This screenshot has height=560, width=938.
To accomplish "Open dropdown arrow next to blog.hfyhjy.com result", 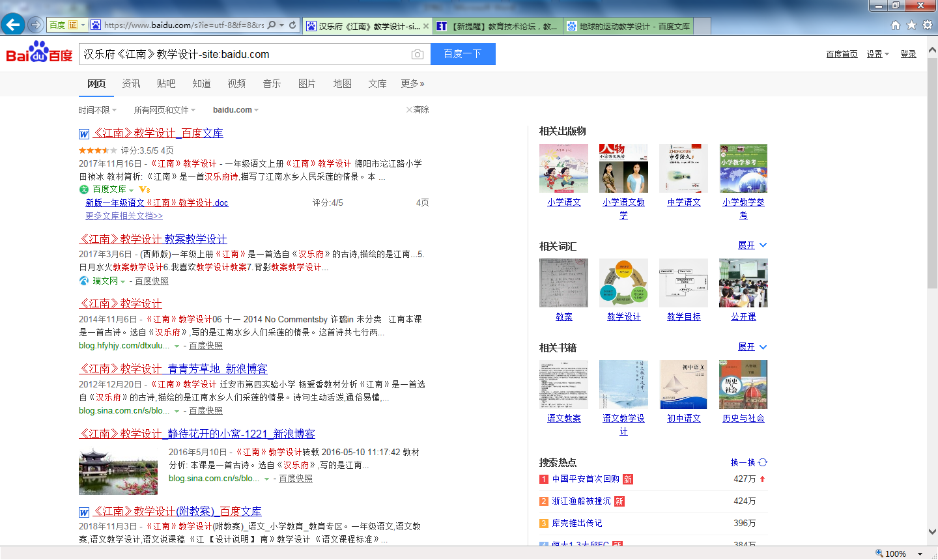I will click(x=177, y=346).
